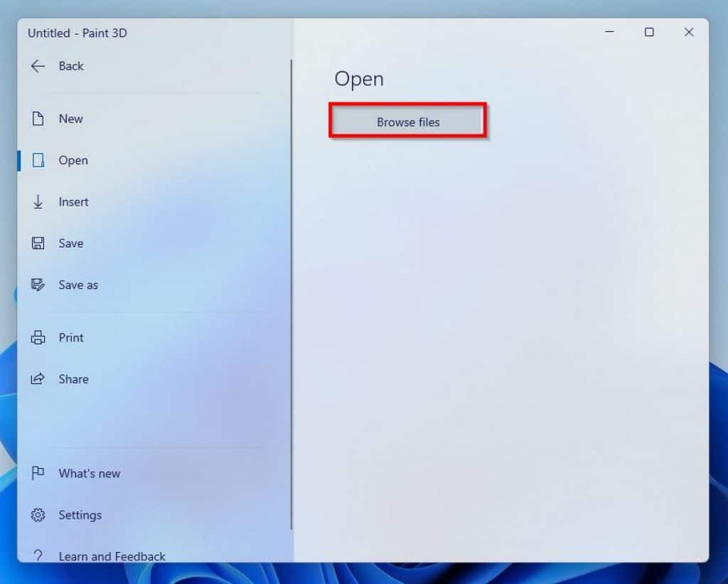Choose the Insert menu label

73,201
